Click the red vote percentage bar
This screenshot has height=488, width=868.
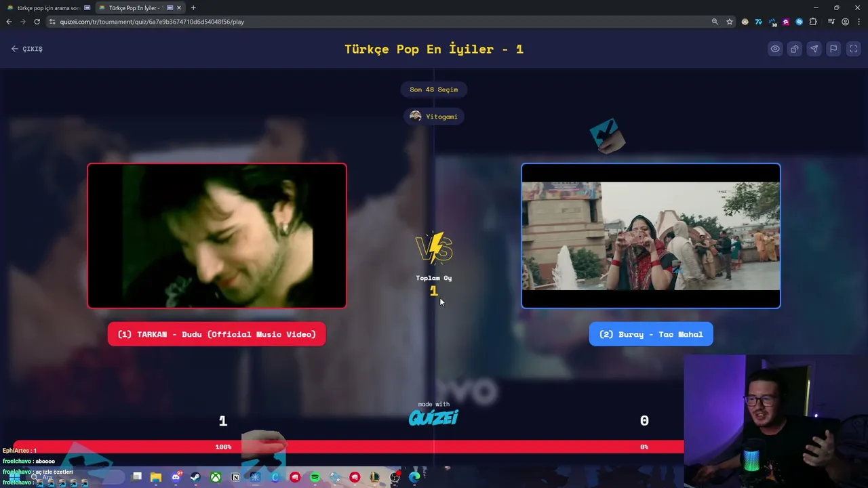(x=349, y=447)
